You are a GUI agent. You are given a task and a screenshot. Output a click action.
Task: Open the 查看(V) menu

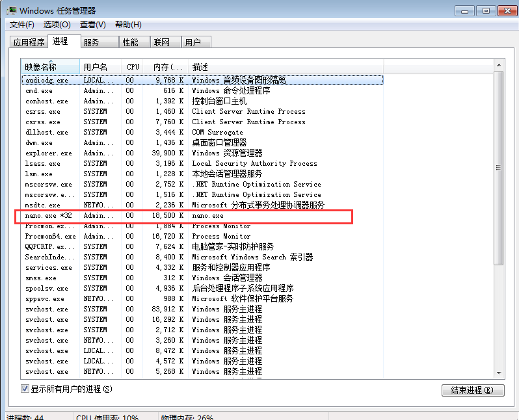pyautogui.click(x=92, y=25)
